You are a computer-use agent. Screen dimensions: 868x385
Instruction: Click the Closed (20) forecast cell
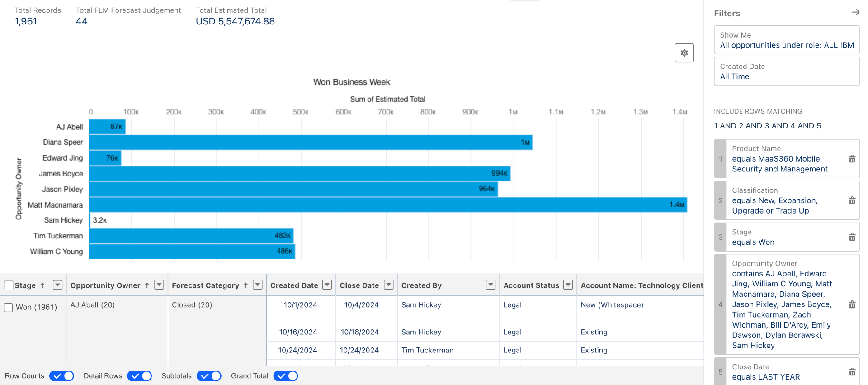tap(192, 305)
